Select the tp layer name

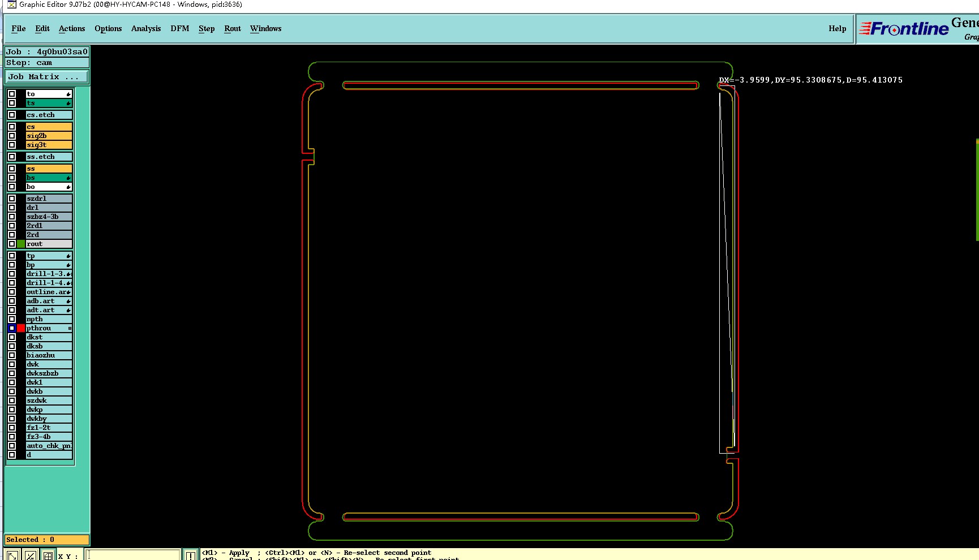tap(49, 256)
